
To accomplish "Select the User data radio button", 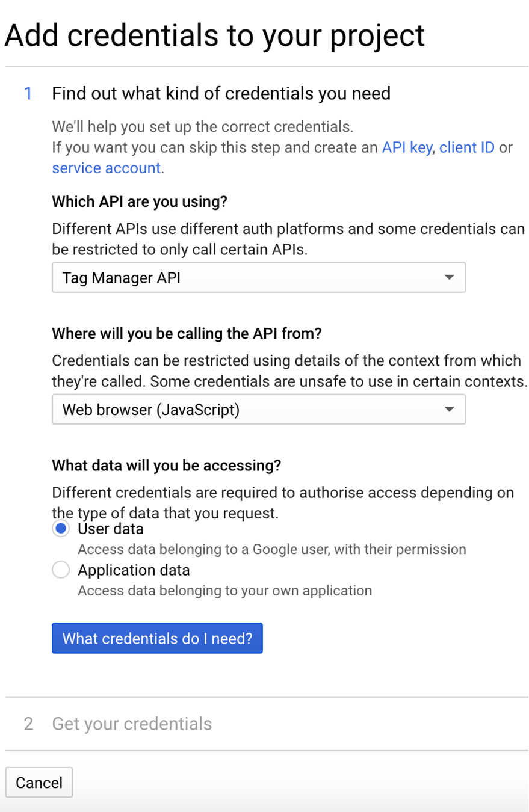I will pos(61,529).
